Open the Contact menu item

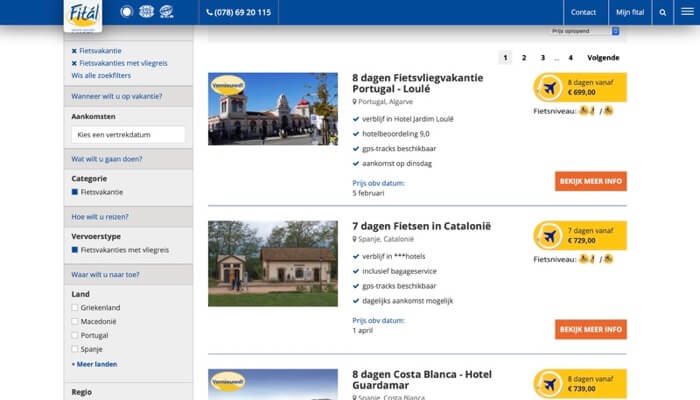tap(583, 12)
